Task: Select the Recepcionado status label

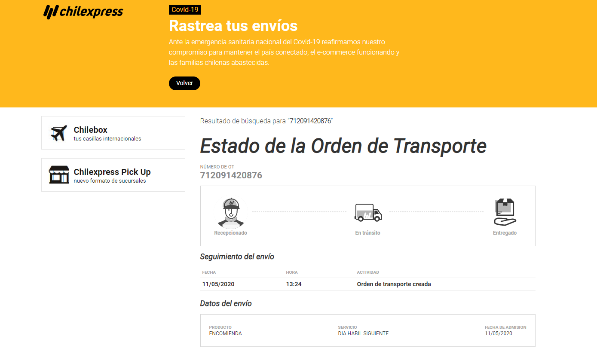Action: [231, 233]
